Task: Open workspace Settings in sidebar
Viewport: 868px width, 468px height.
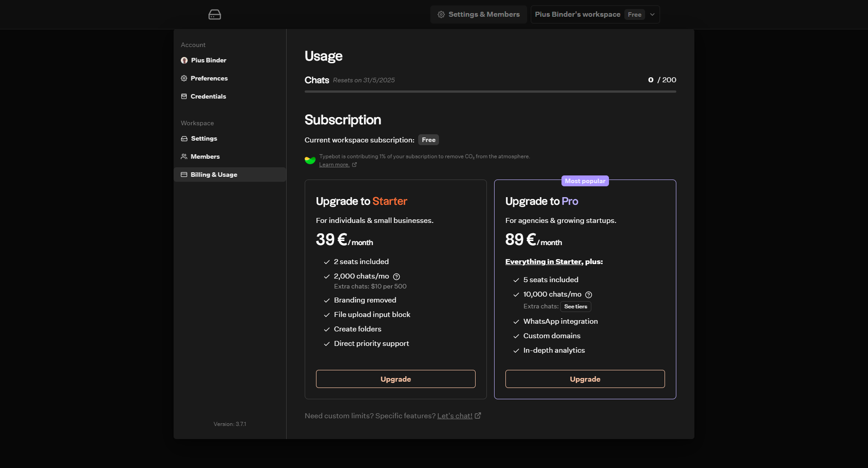Action: click(x=203, y=138)
